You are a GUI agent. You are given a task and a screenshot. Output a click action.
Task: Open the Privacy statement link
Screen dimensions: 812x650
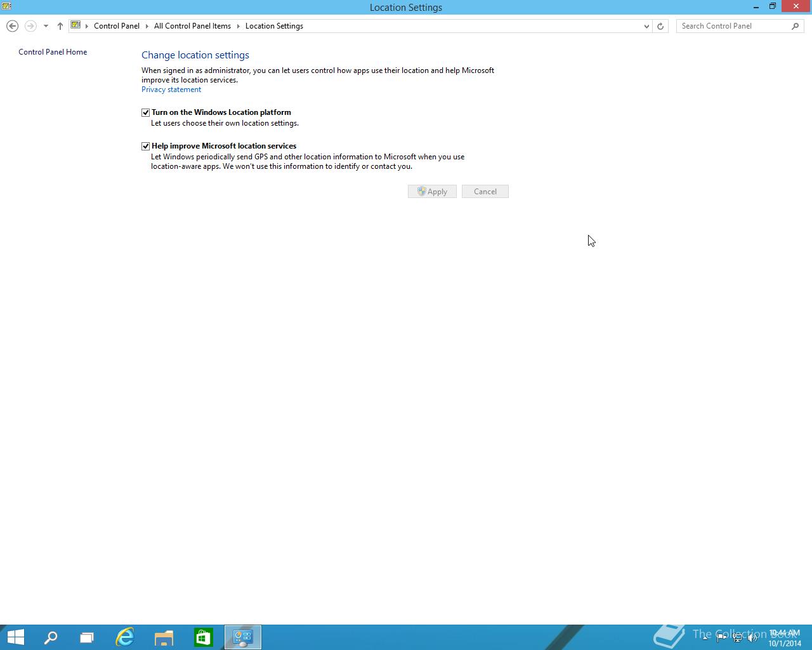point(171,90)
